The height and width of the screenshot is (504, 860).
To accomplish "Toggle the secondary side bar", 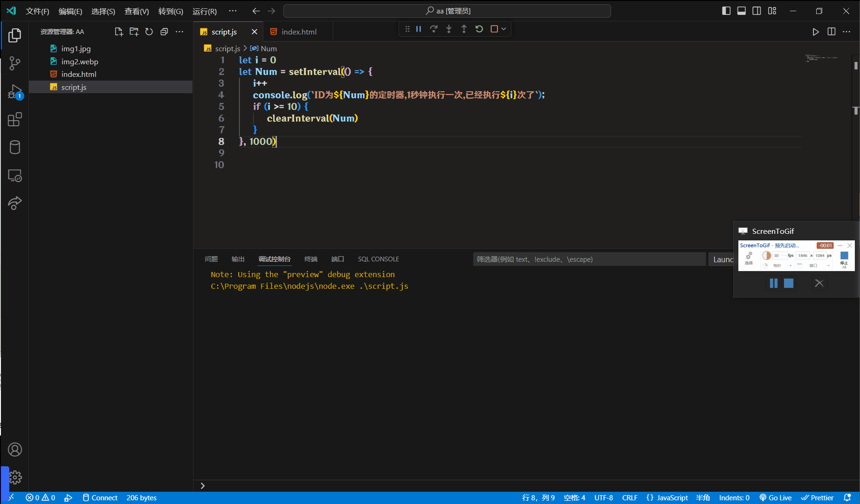I will click(x=757, y=11).
